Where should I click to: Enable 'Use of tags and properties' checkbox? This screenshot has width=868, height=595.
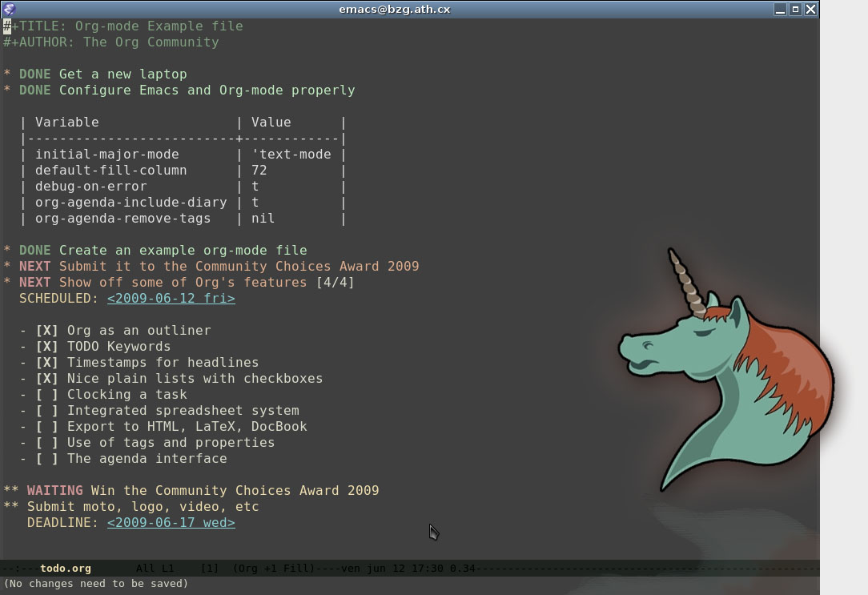click(x=47, y=443)
